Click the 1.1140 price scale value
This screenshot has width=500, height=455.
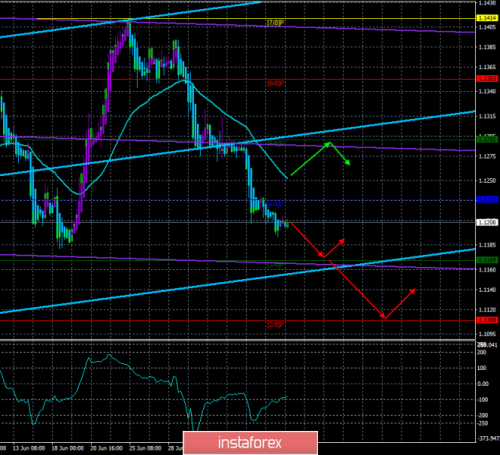click(x=487, y=290)
